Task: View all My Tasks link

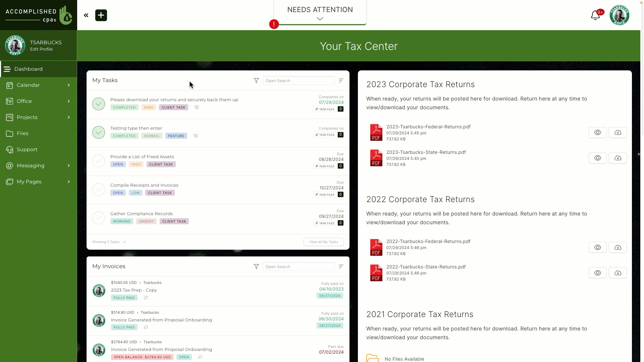Action: (324, 242)
